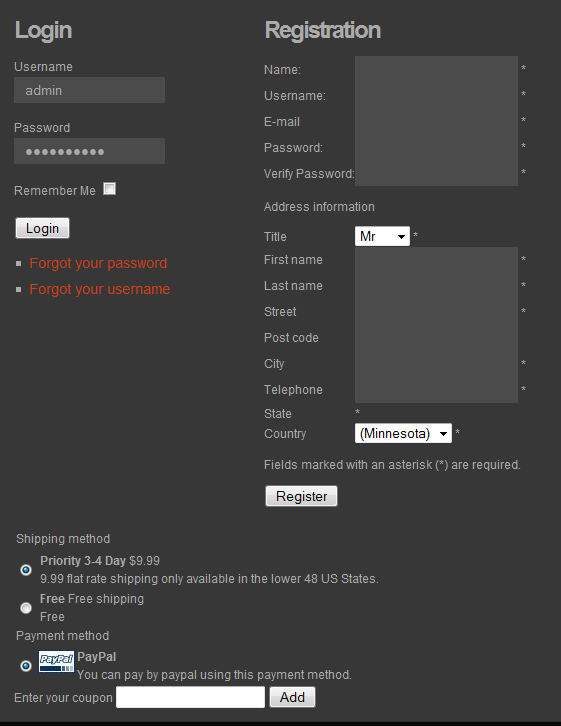Open the Forgot your password link
This screenshot has height=726, width=561.
[x=98, y=263]
